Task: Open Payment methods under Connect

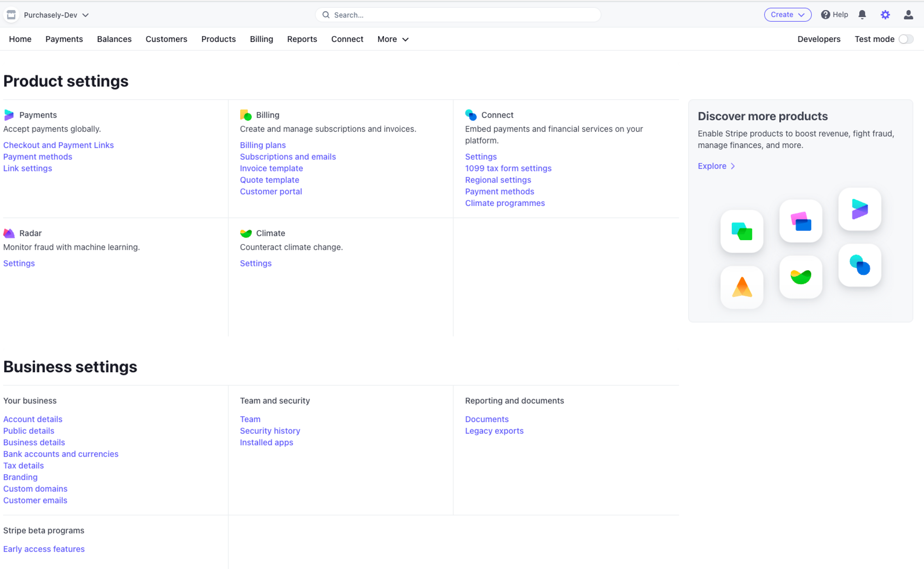Action: coord(499,191)
